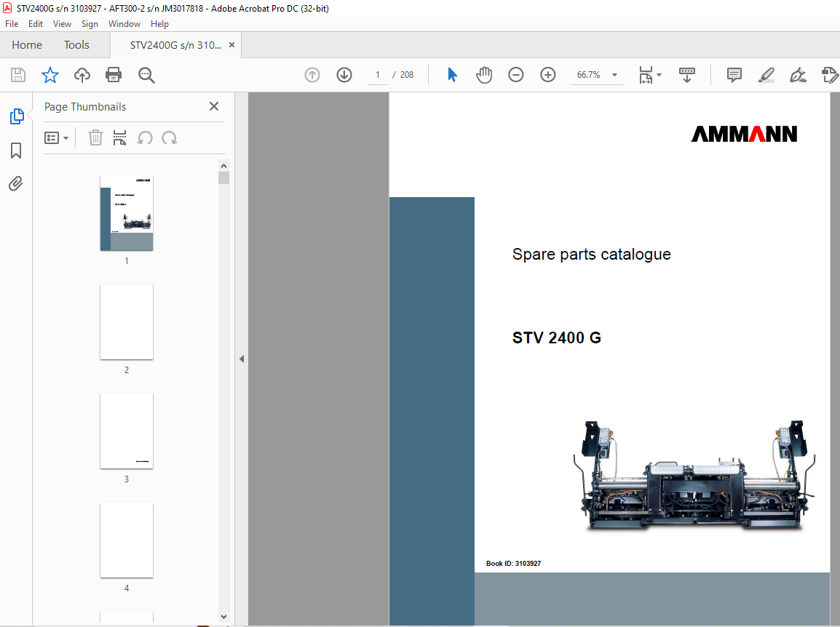Open the Attachments paperclip panel
This screenshot has height=627, width=840.
16,183
